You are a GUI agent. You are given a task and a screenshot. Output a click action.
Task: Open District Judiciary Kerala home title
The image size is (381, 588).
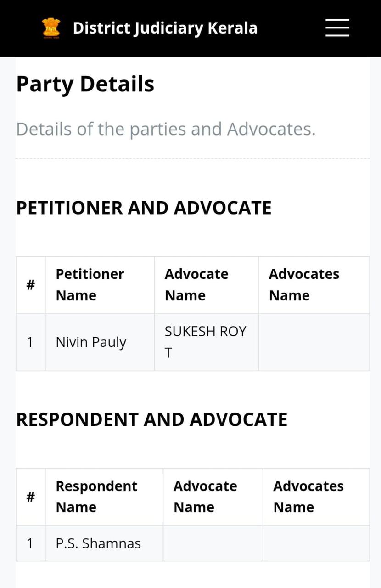coord(165,28)
